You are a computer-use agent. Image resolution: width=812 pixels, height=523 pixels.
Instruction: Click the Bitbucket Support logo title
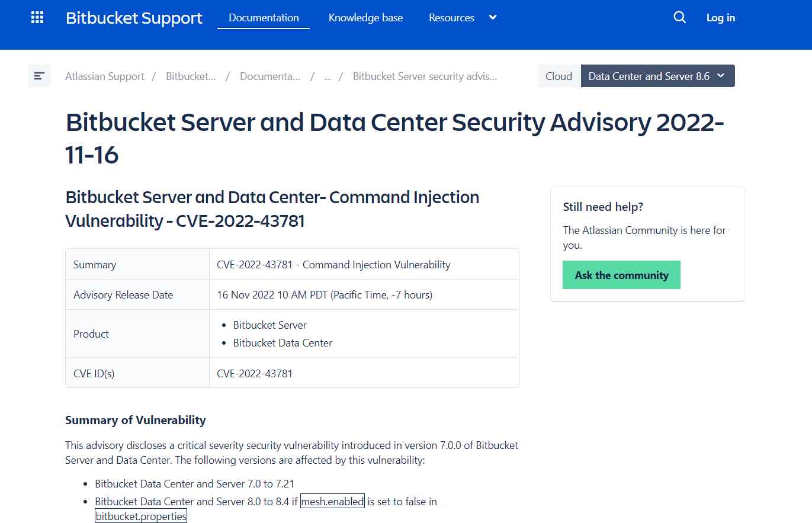[x=134, y=18]
